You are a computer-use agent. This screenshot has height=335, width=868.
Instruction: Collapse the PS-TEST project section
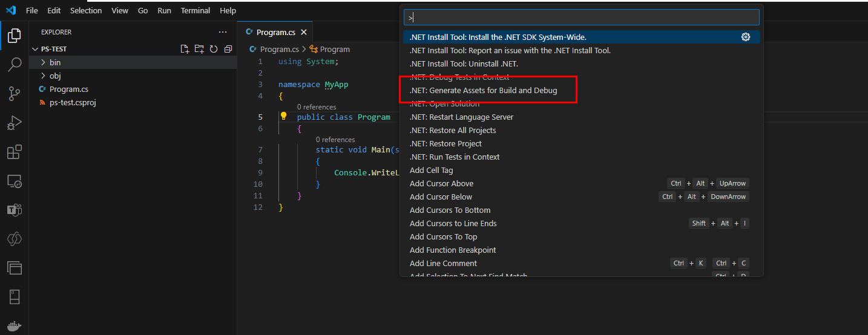[35, 49]
